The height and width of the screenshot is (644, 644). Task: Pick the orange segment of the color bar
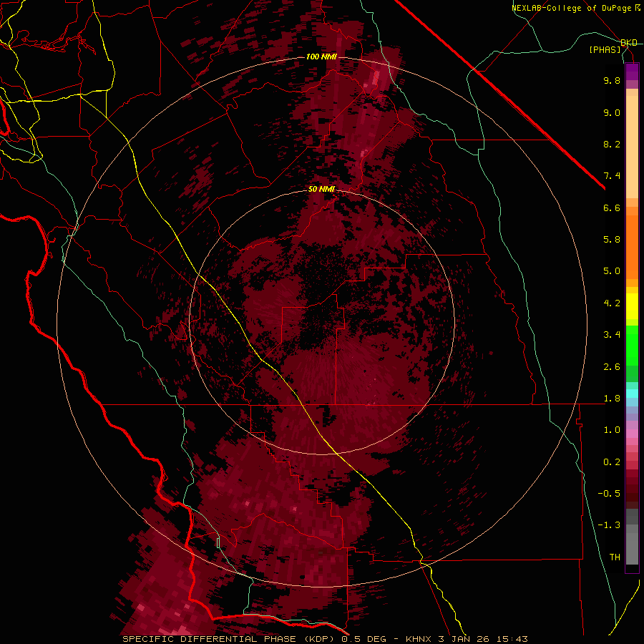tap(632, 246)
